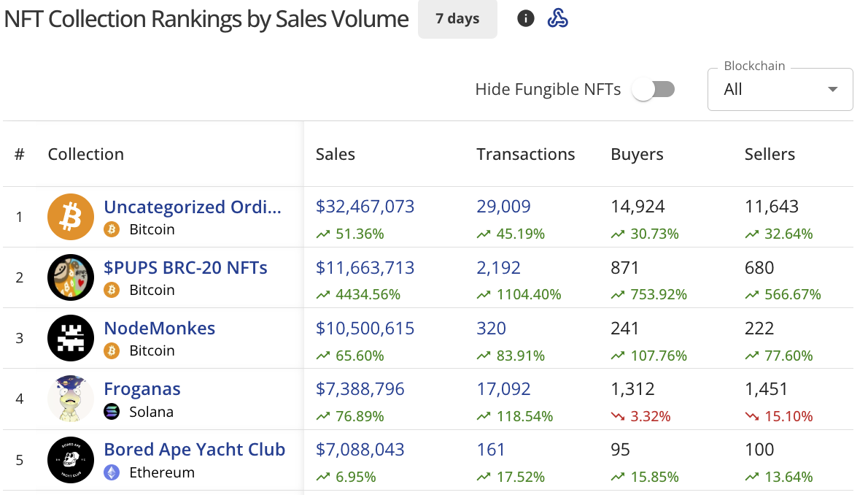
Task: Open the Blockchain dropdown set to All
Action: pyautogui.click(x=780, y=89)
